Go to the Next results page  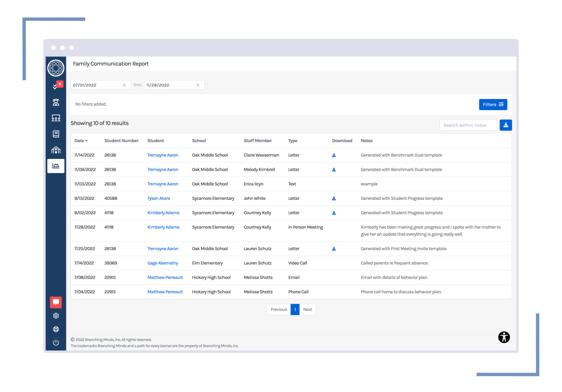click(308, 310)
